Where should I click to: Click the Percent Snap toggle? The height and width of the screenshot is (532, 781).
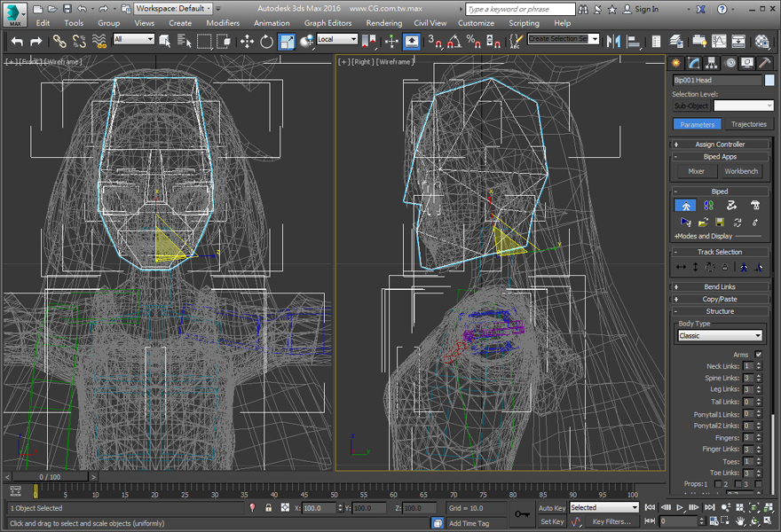473,42
